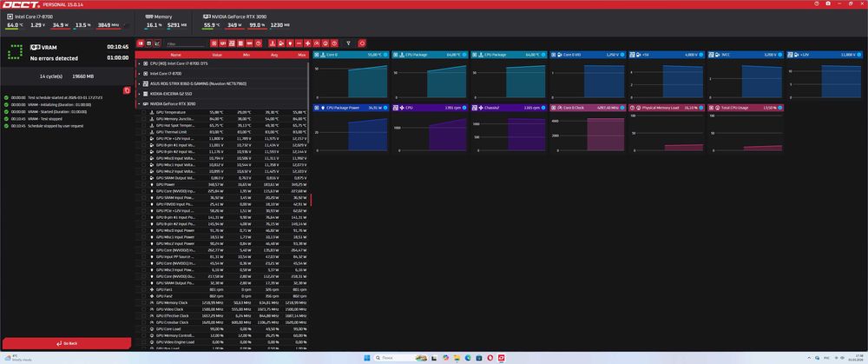868x364 pixels.
Task: Toggle the GPU sensor source filter
Action: tap(222, 43)
